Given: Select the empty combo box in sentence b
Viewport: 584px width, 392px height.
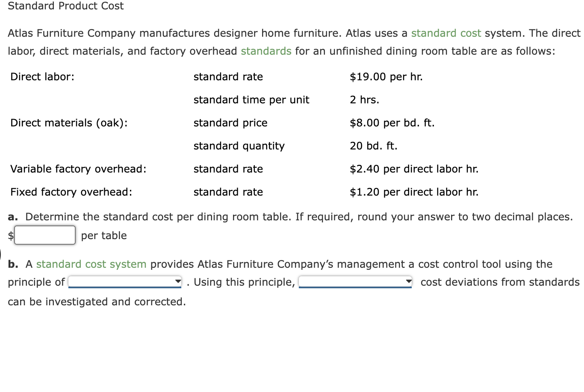Looking at the screenshot, I should pos(355,281).
